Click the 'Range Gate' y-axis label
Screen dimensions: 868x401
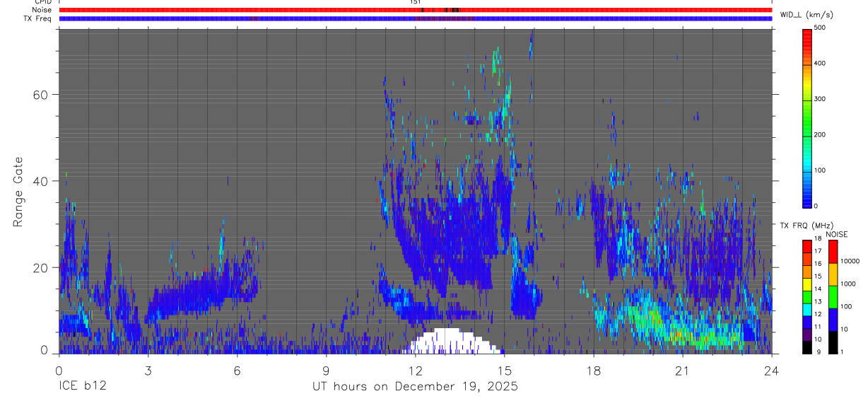tap(18, 192)
